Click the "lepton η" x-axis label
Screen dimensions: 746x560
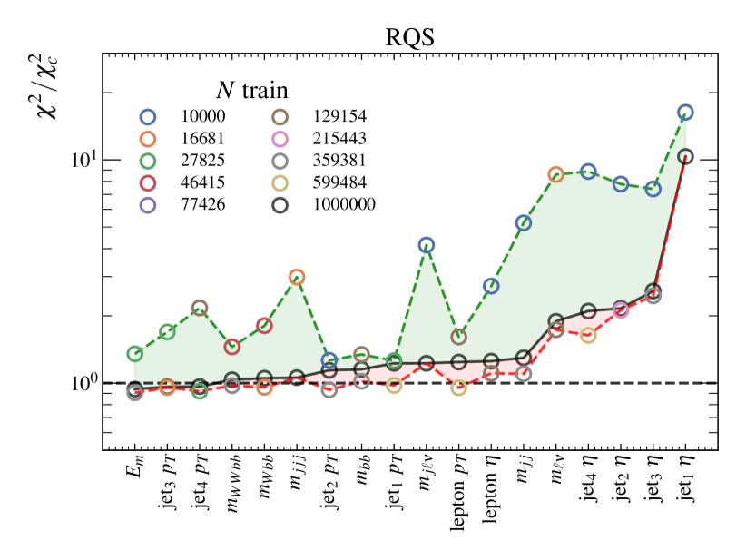coord(492,489)
